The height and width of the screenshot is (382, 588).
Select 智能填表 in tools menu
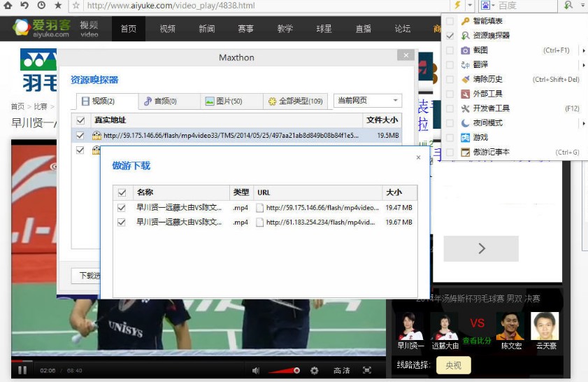[487, 21]
